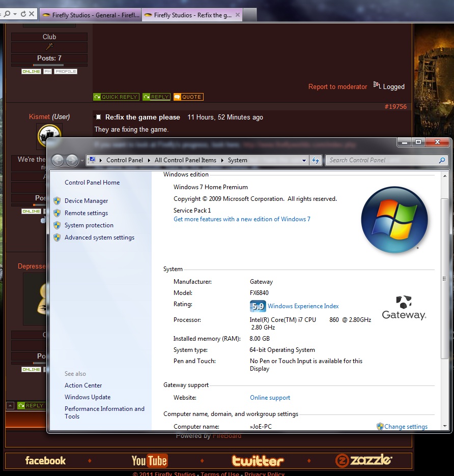This screenshot has height=476, width=454.
Task: Open Control Panel Home
Action: point(92,183)
